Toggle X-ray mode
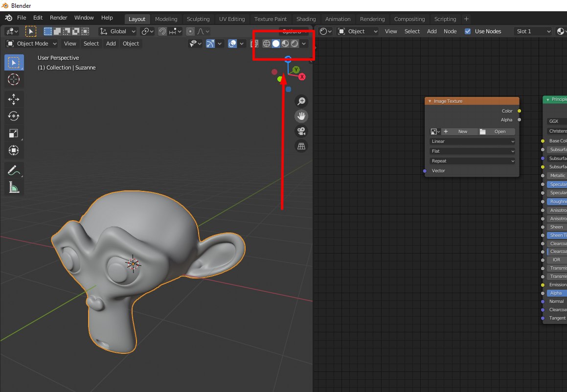Image resolution: width=567 pixels, height=392 pixels. [x=254, y=44]
